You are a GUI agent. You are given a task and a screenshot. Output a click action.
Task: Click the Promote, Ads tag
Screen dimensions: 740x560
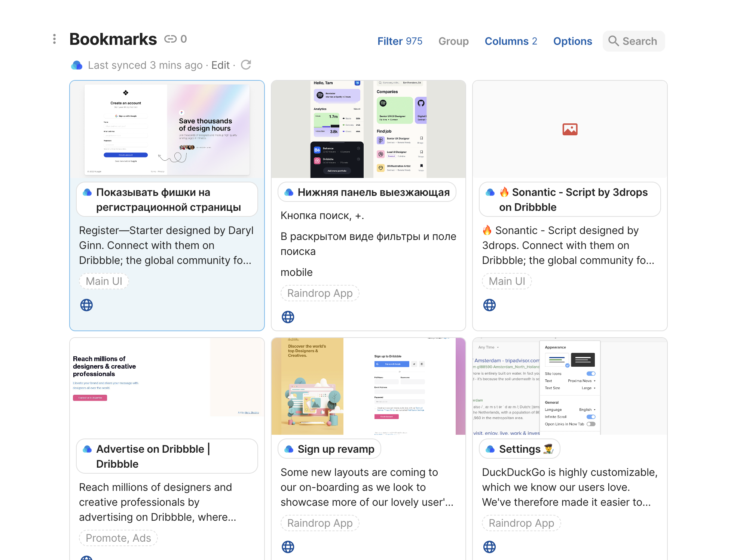[x=118, y=538]
